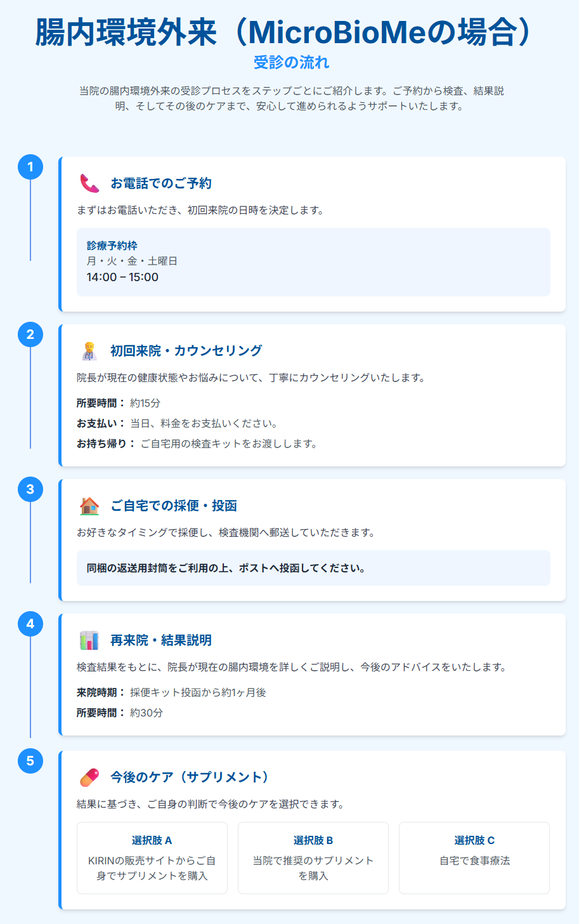This screenshot has height=924, width=579.
Task: Click the step 1 circle marker
Action: pyautogui.click(x=30, y=167)
